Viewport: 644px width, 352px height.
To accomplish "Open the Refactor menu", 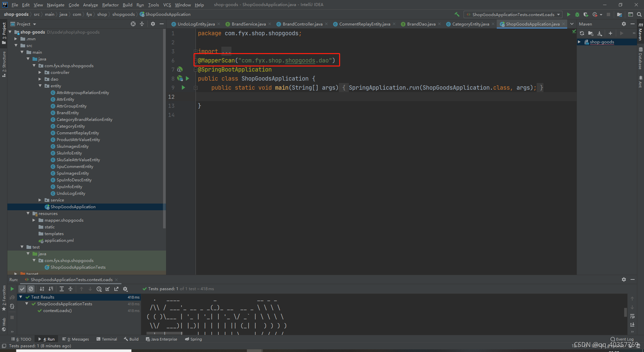I will [x=110, y=5].
